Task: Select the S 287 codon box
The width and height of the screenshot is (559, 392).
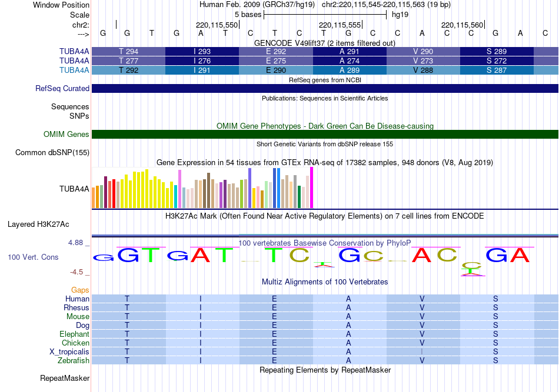Action: (x=497, y=70)
